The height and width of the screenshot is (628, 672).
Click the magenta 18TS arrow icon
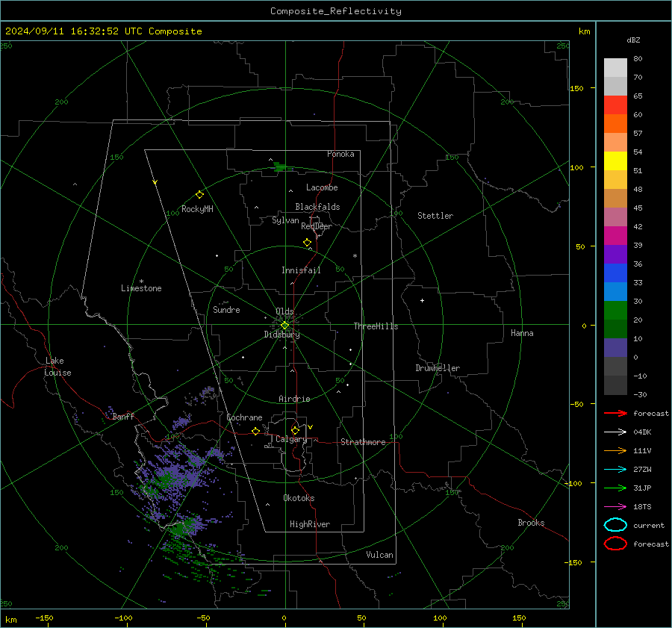[615, 507]
